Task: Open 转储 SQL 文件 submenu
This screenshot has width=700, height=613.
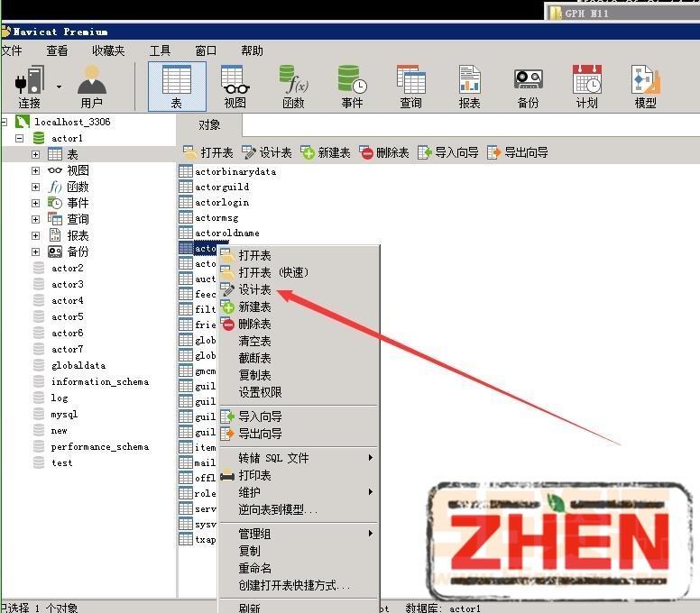Action: [273, 458]
